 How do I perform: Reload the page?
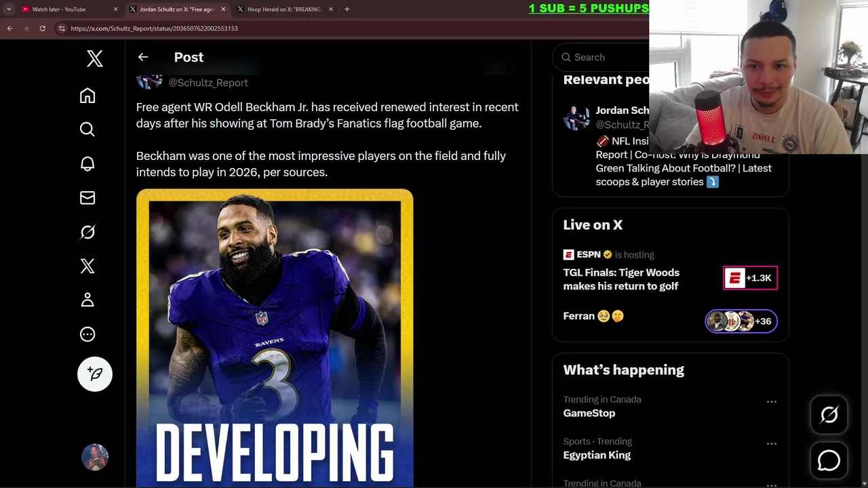point(42,28)
